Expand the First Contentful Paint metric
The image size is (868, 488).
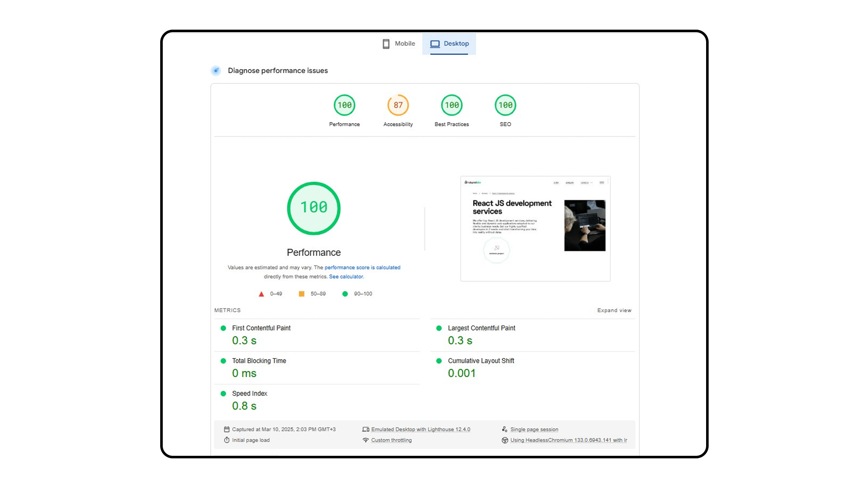pos(261,328)
